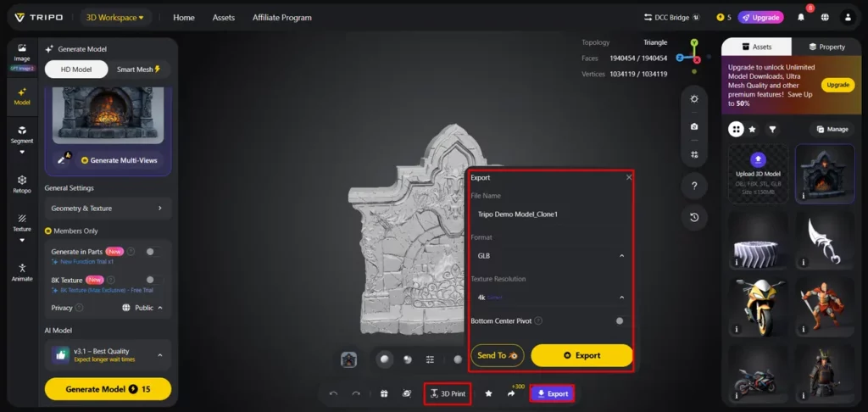Expand the Texture tool arrow
The height and width of the screenshot is (412, 868).
(22, 241)
